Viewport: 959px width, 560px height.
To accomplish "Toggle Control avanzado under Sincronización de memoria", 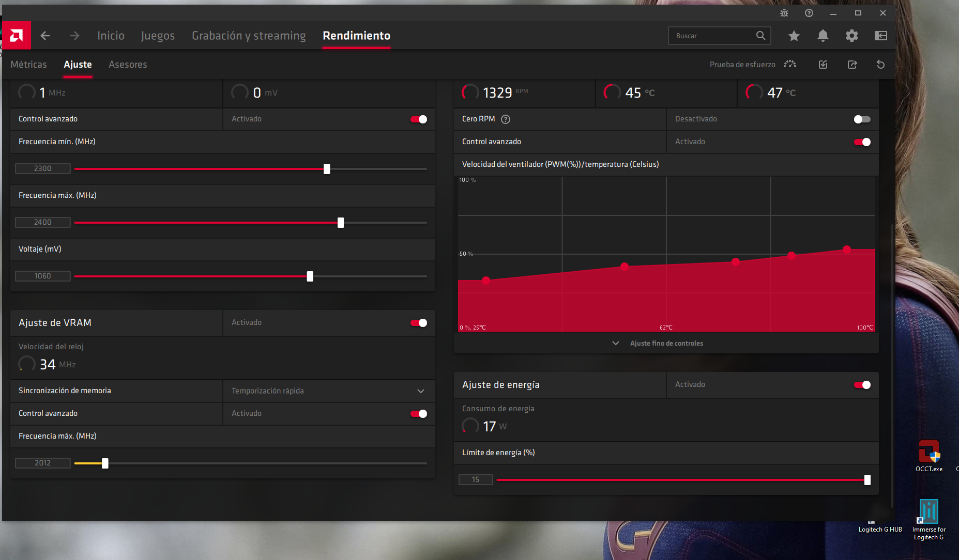I will (x=419, y=414).
